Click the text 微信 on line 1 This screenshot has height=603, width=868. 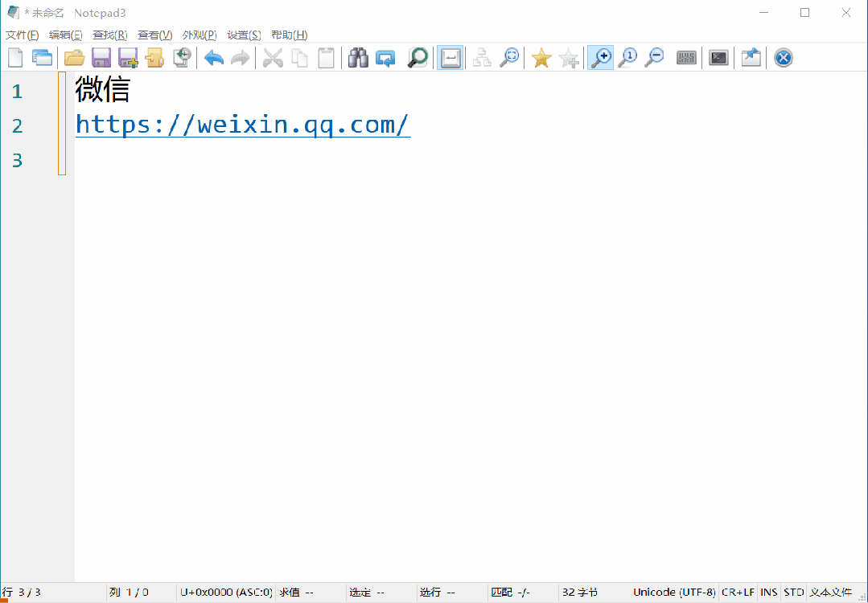pos(102,89)
